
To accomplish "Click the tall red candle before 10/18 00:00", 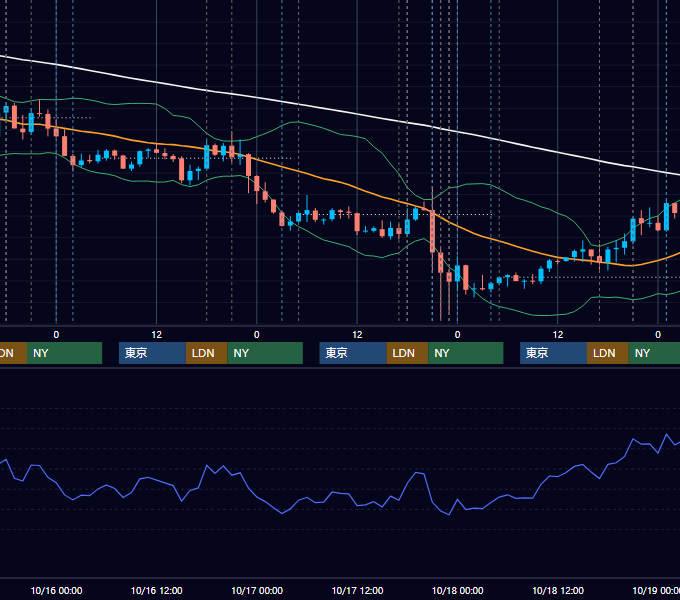I will tap(432, 231).
